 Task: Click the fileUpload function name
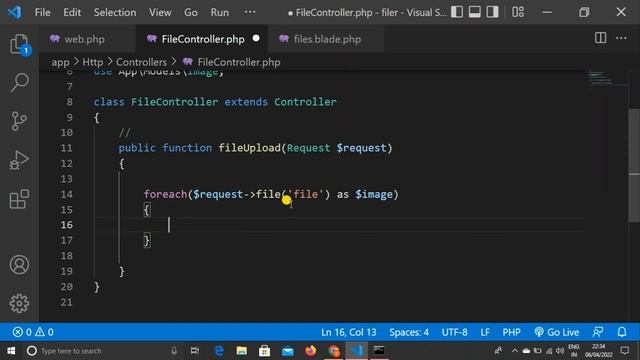coord(249,148)
